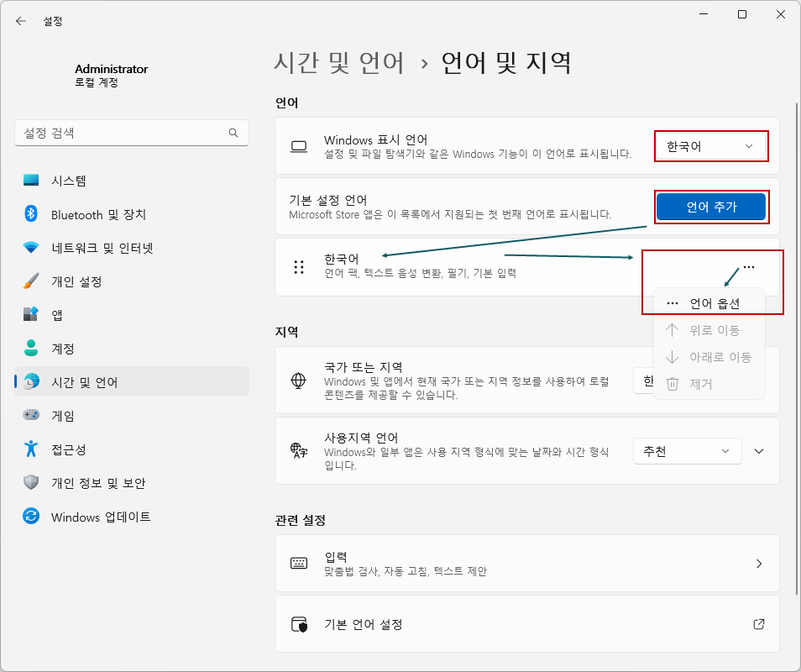Choose 언어 옵션 from the context menu
The height and width of the screenshot is (672, 801).
point(709,303)
